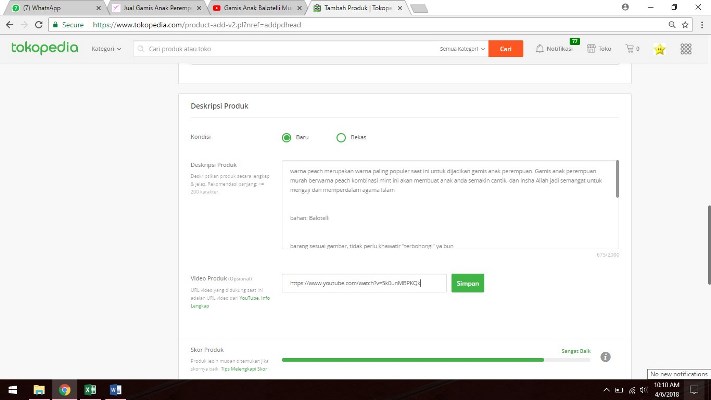Image resolution: width=711 pixels, height=400 pixels.
Task: Click the description textarea scrollbar
Action: click(x=617, y=179)
